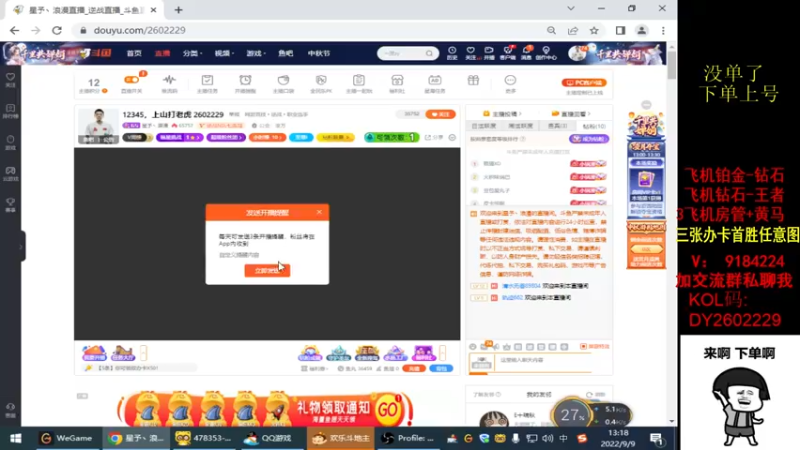Click the orange PC client button
The image size is (800, 450).
tap(584, 82)
